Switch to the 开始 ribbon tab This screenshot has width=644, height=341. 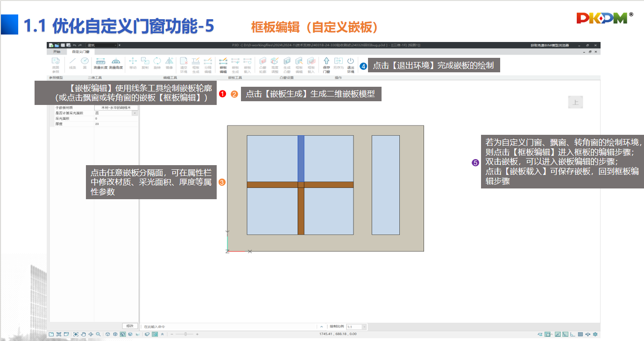tap(57, 51)
